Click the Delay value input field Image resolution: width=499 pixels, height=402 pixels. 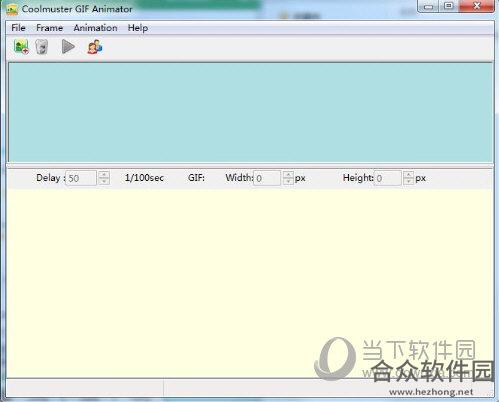tap(81, 178)
